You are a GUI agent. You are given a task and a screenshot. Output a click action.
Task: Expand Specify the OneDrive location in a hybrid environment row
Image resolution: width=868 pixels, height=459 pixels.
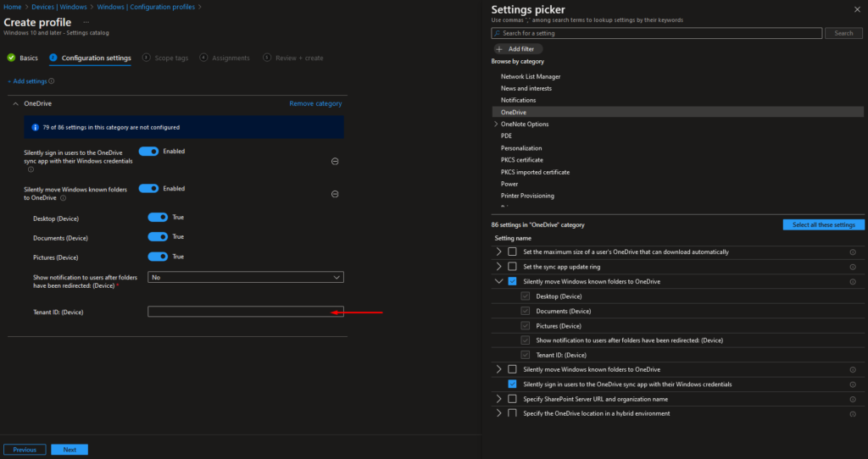pos(498,413)
